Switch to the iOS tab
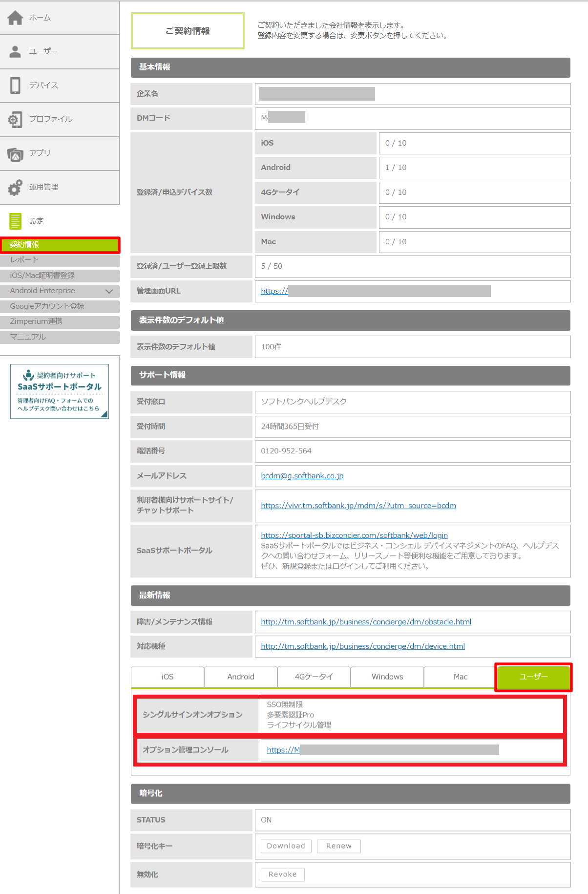This screenshot has height=894, width=588. pos(168,677)
